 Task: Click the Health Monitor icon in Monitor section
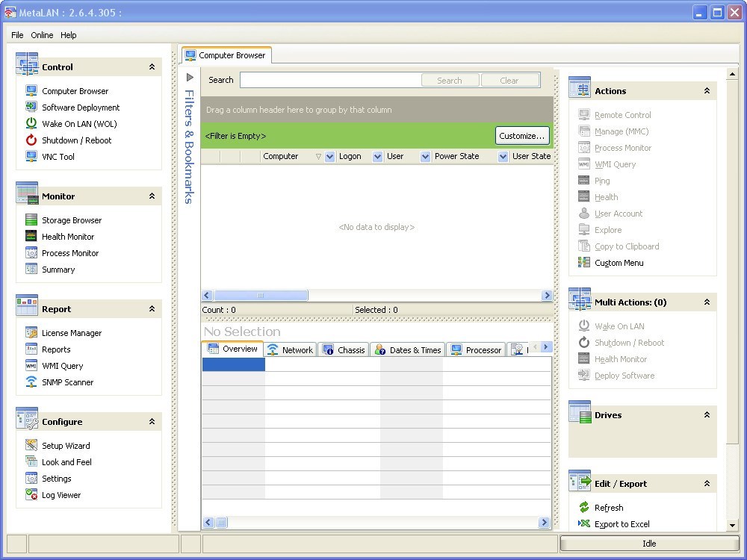pos(31,236)
